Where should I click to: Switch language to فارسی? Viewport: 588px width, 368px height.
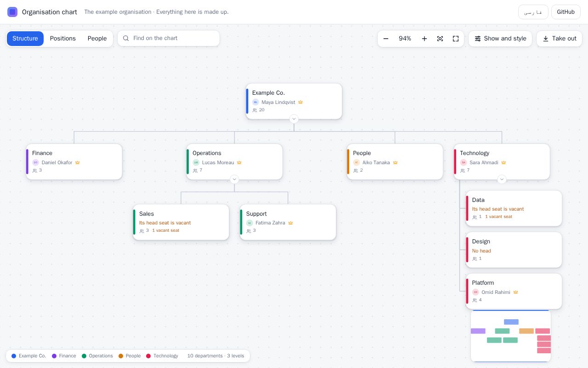tap(533, 12)
